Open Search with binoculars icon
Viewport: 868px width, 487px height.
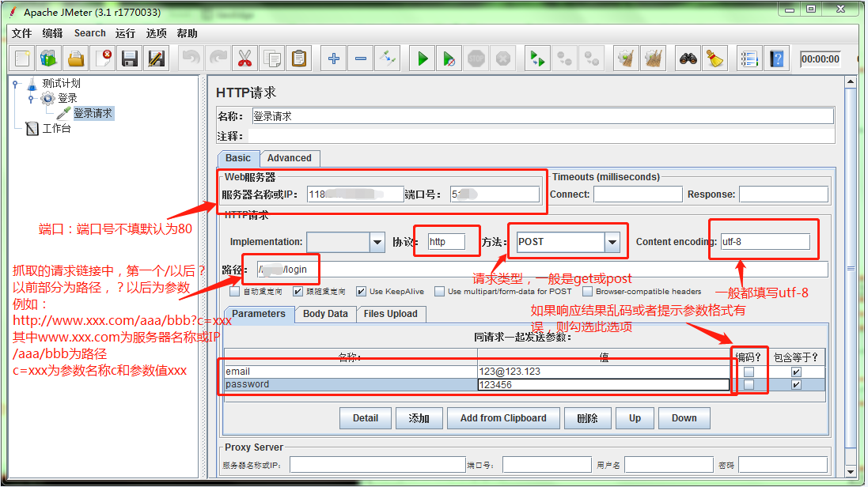(x=688, y=59)
